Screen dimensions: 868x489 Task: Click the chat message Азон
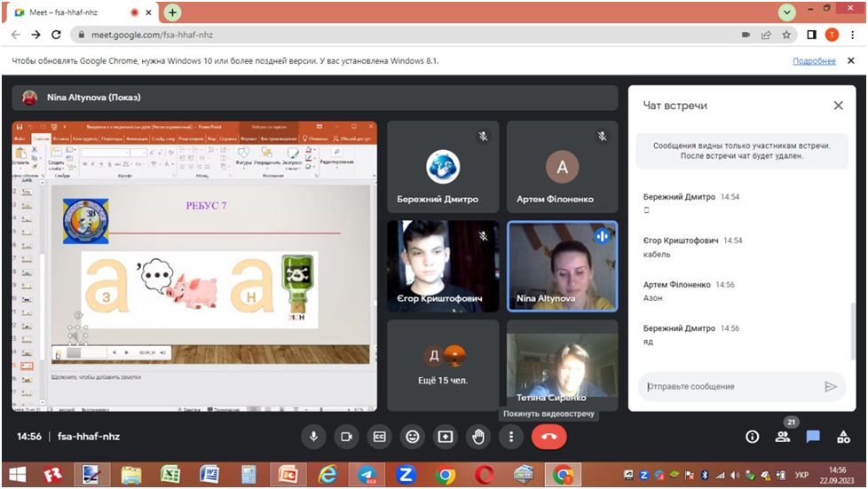point(652,298)
